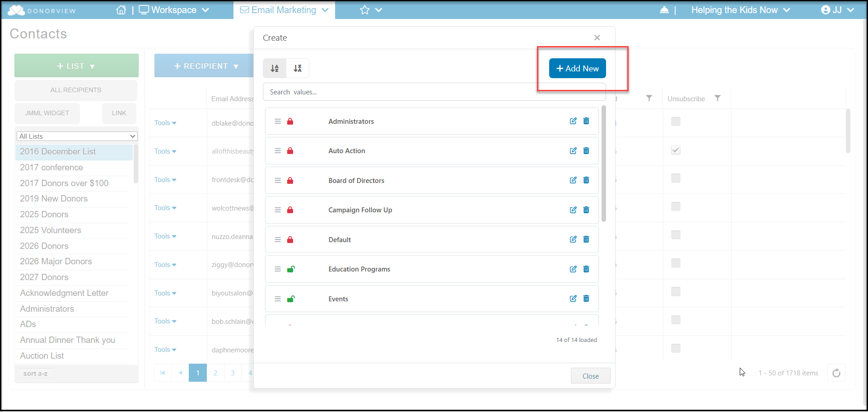The image size is (868, 412).
Task: Open the All Lists select box
Action: click(77, 136)
